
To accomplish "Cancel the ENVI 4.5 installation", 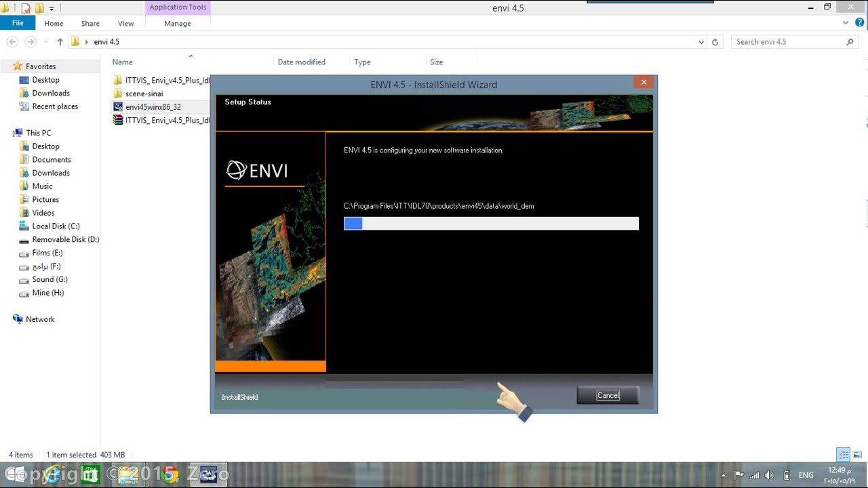I will click(x=608, y=395).
